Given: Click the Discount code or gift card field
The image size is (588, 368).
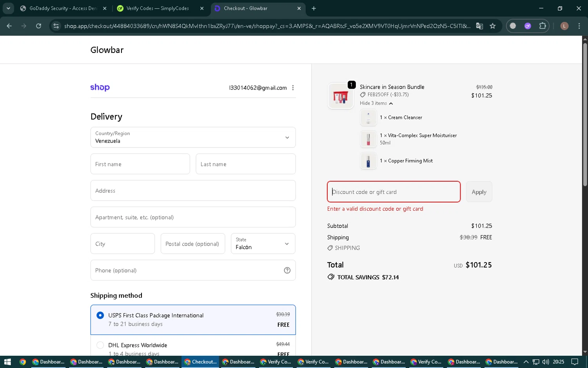Looking at the screenshot, I should point(394,192).
